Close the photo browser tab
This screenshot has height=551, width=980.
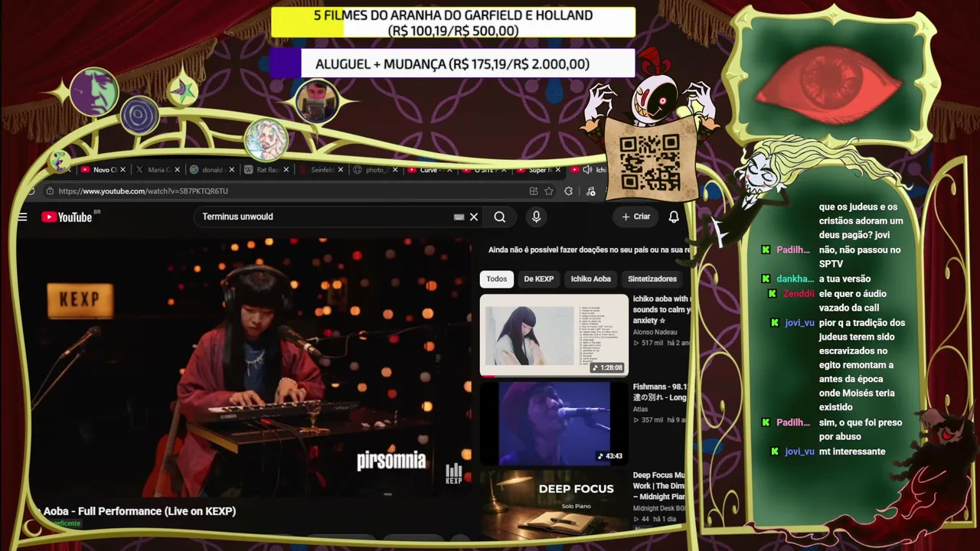coord(394,170)
